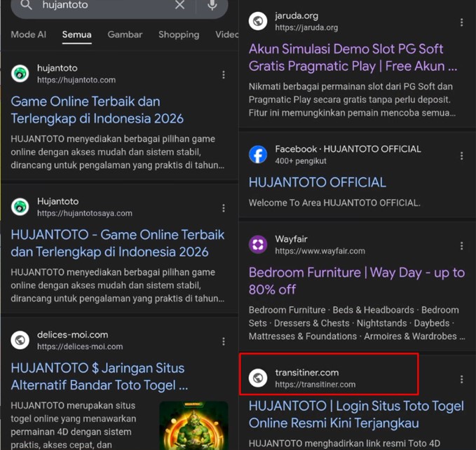Open the 'HUJANTOTO OFFICIAL' Facebook link

click(318, 182)
